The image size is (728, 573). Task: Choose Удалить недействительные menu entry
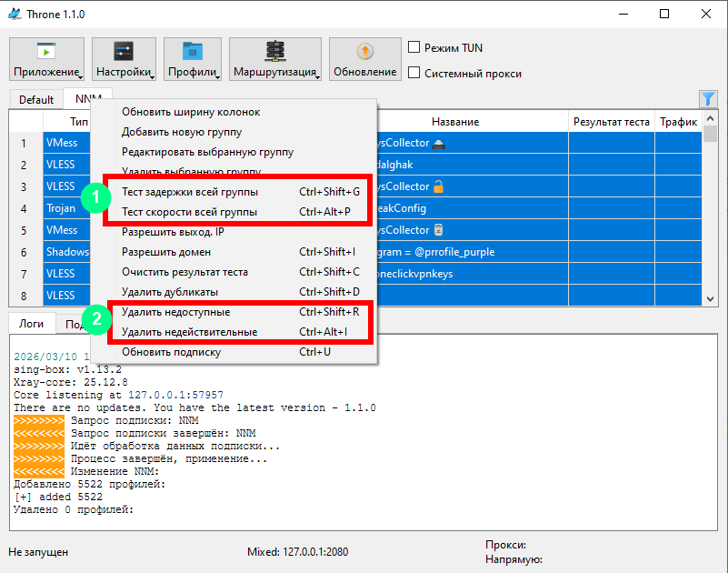coord(189,332)
